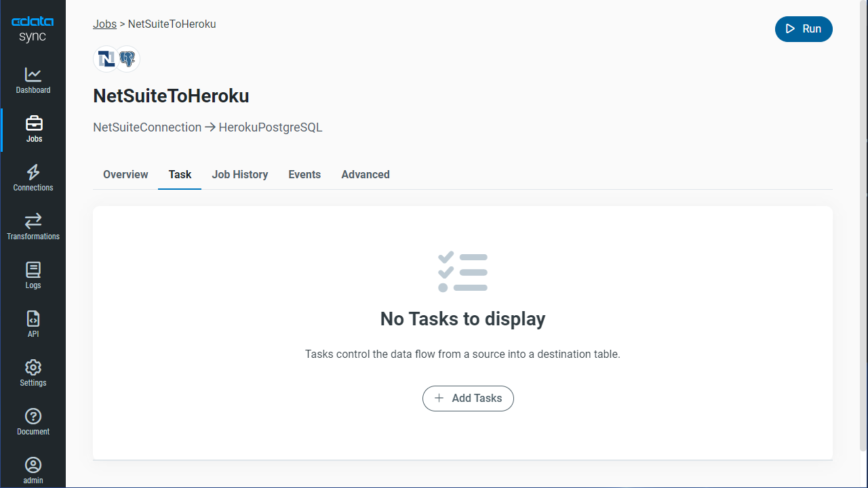The image size is (868, 488).
Task: Open the Job History tab
Action: (240, 174)
